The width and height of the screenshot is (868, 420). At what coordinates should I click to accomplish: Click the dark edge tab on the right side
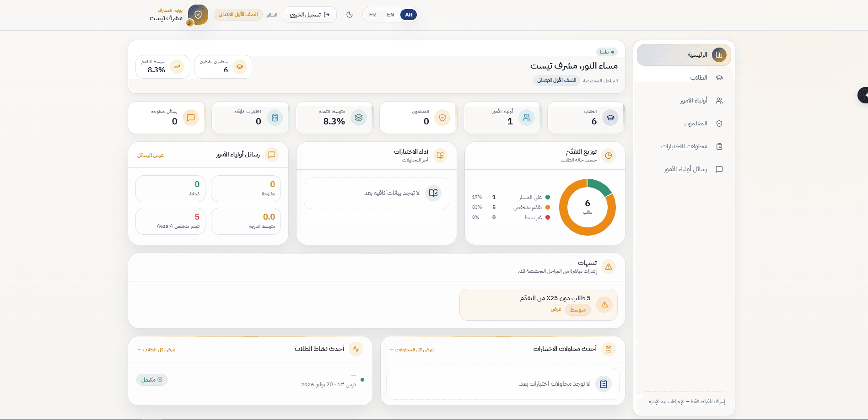(x=863, y=95)
